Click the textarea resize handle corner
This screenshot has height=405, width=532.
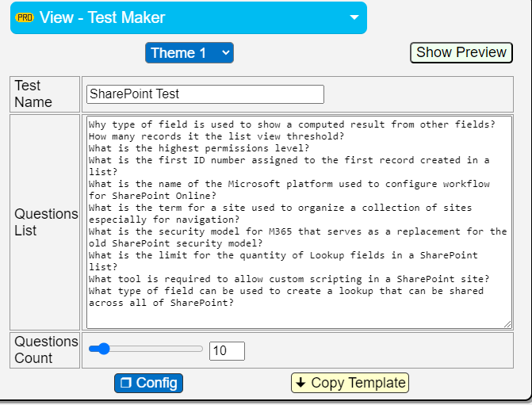507,324
